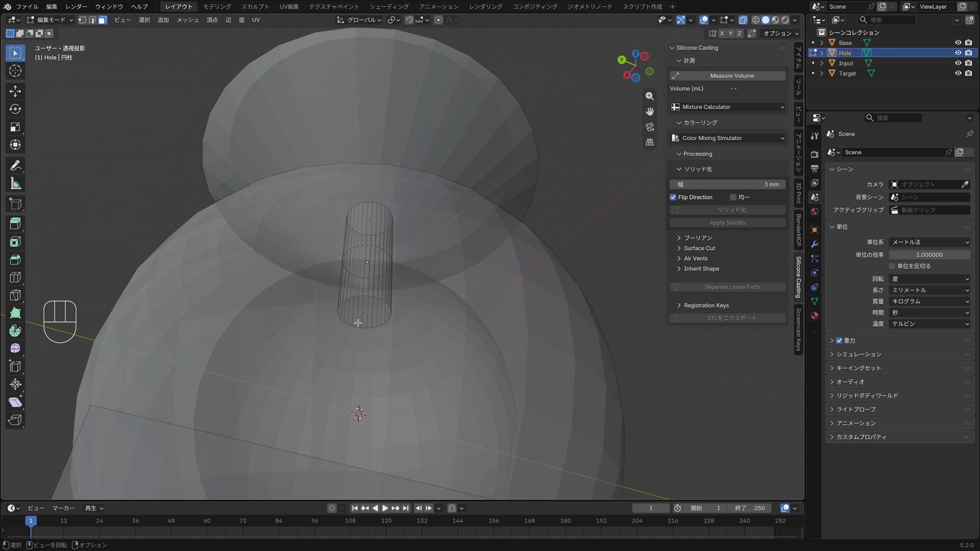Select the Smooth tool
The image size is (980, 551).
pyautogui.click(x=15, y=348)
